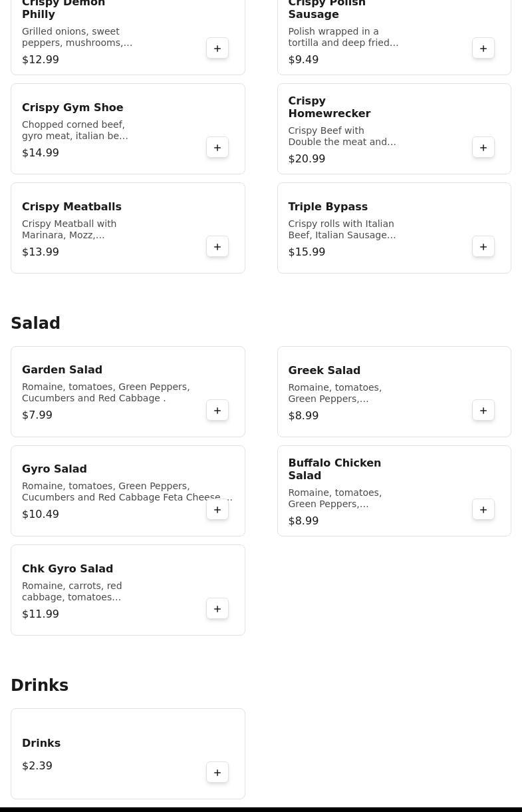Tap plus on Buffalo Chicken Salad
The width and height of the screenshot is (522, 812).
click(x=483, y=510)
